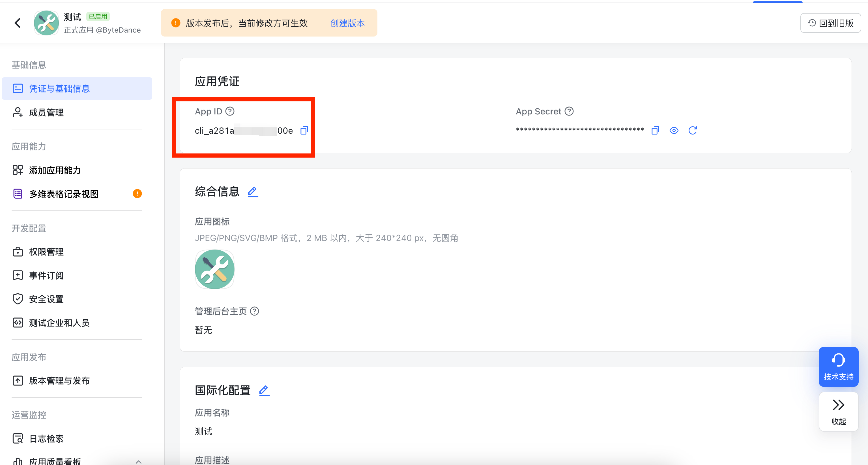Screen dimensions: 868x465
Task: Click the 回到旧版 button
Action: click(831, 23)
